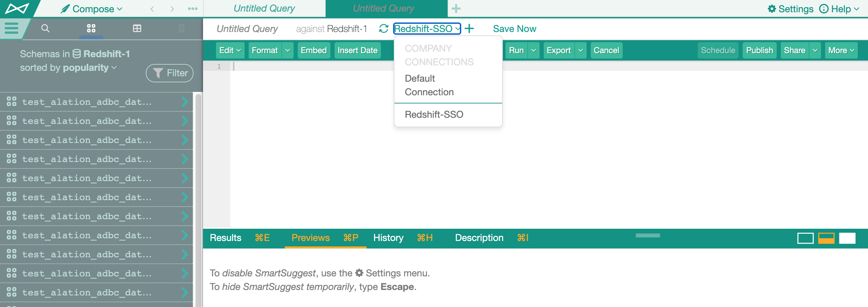Select the columns icon tab in sidebar
This screenshot has height=307, width=868.
pyautogui.click(x=182, y=28)
